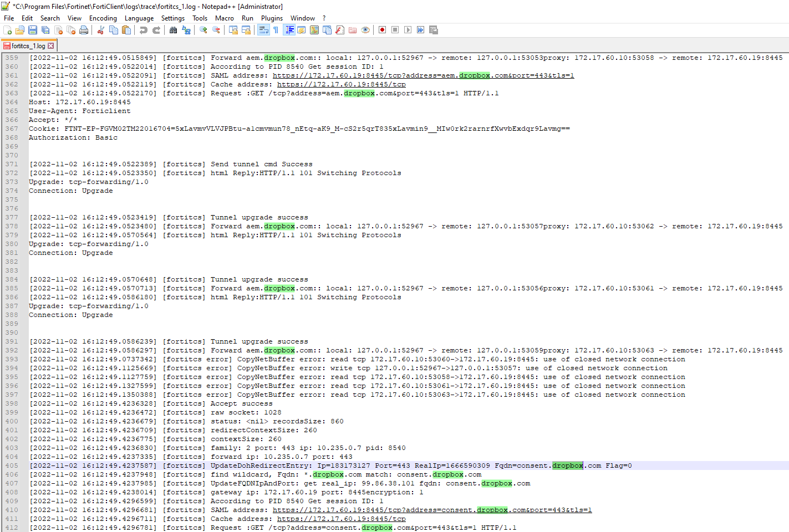Click the Cookie line starting 'FTNT-EP-FGVM02TM22016704'
Viewport: 789px width, 532px height.
299,129
